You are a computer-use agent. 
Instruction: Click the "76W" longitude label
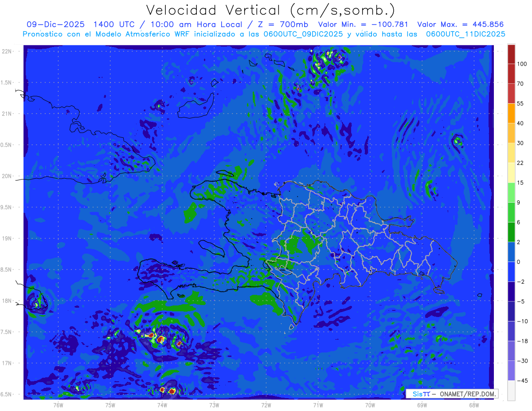click(x=59, y=405)
